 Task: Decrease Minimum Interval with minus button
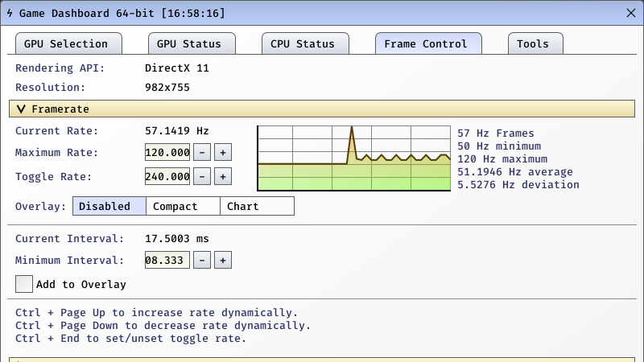coord(203,260)
